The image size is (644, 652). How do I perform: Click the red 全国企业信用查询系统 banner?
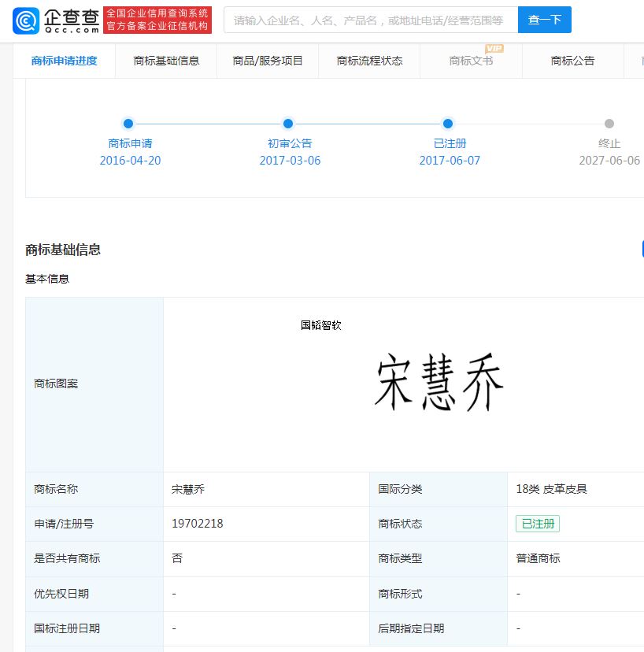coord(157,20)
